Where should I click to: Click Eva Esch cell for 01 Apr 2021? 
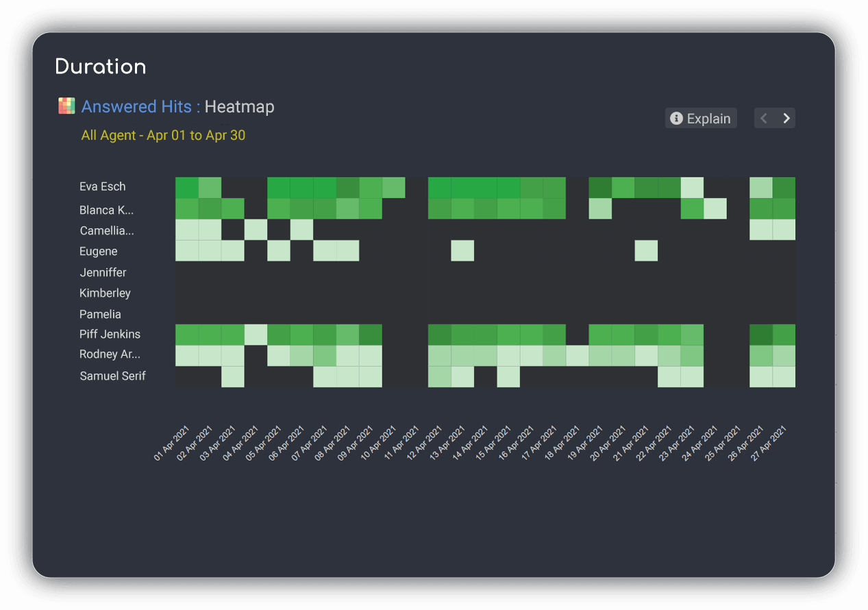tap(186, 188)
